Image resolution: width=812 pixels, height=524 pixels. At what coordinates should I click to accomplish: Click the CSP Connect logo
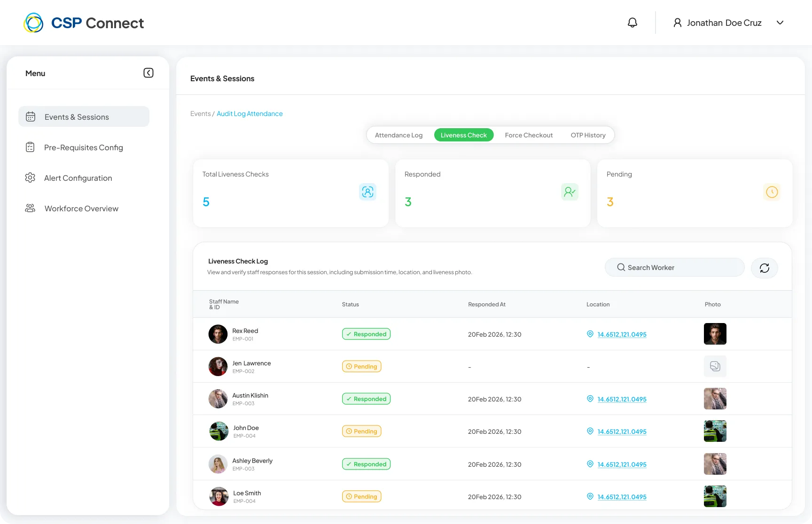pyautogui.click(x=84, y=23)
